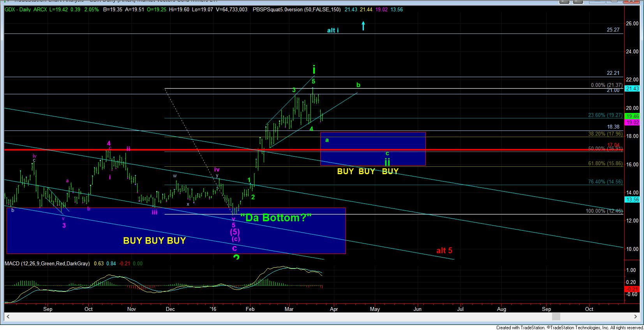Select the green 'a' label inside blue box

coord(327,140)
